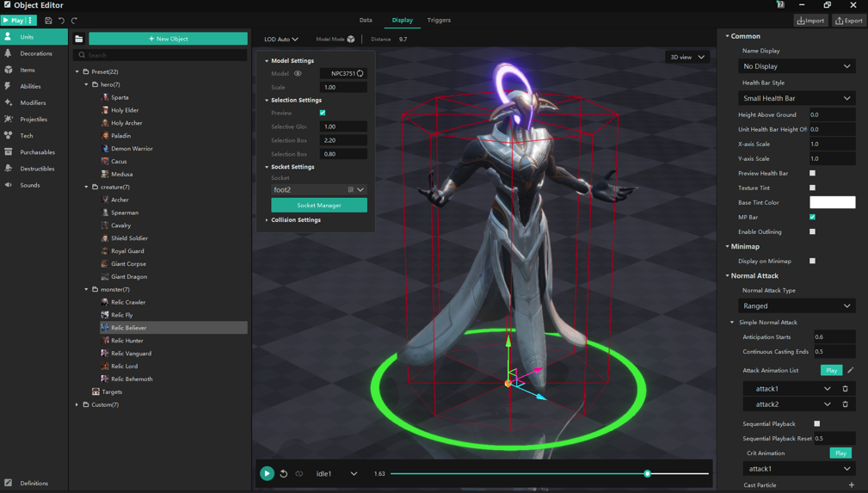This screenshot has height=493, width=868.
Task: Click the animation restart icon
Action: coord(283,473)
